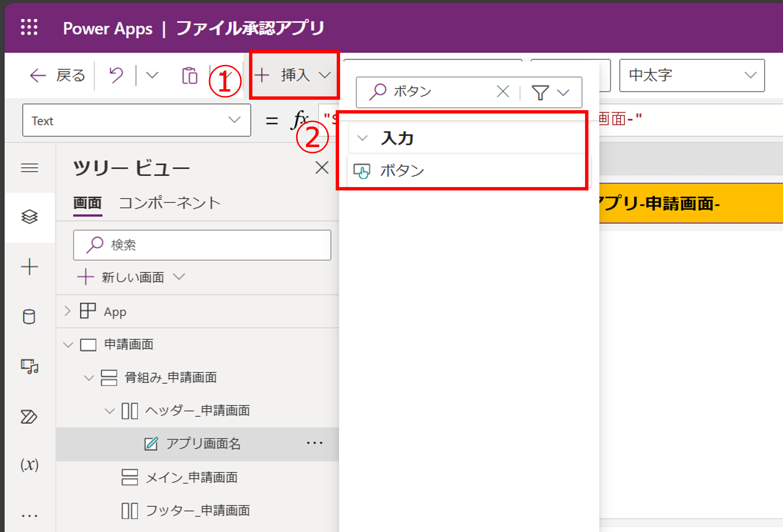Collapse the 入力 category
The image size is (783, 532).
362,138
